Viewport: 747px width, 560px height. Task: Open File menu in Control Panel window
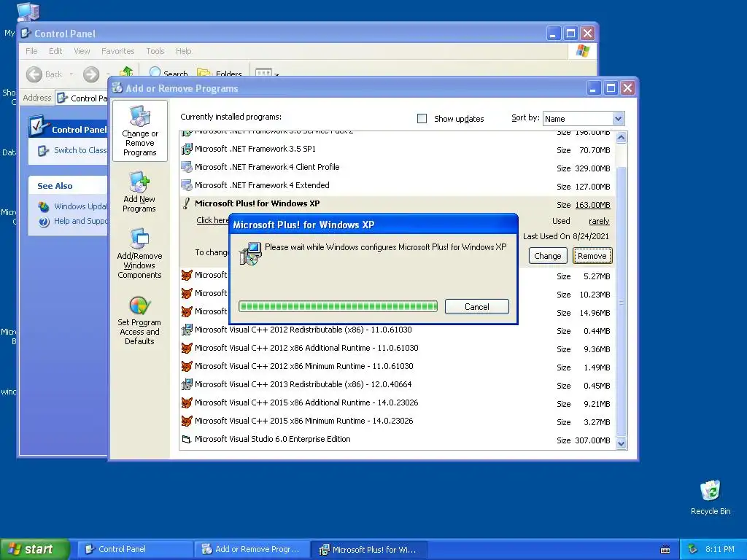click(31, 51)
